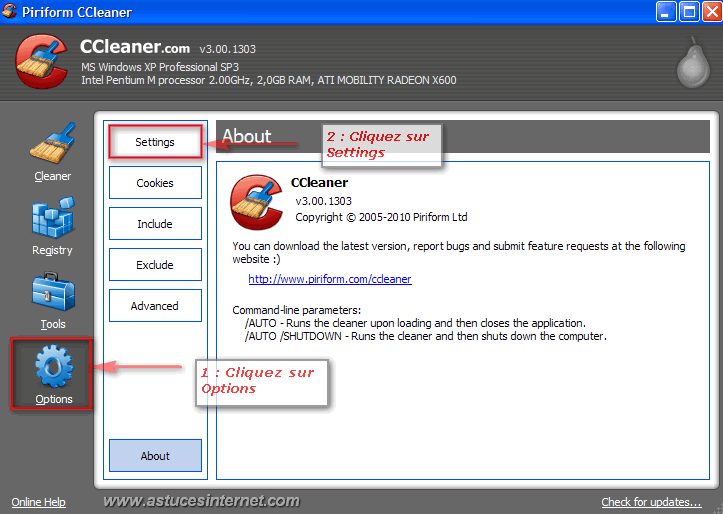Open the Advanced options tab
The height and width of the screenshot is (514, 723).
tap(155, 306)
